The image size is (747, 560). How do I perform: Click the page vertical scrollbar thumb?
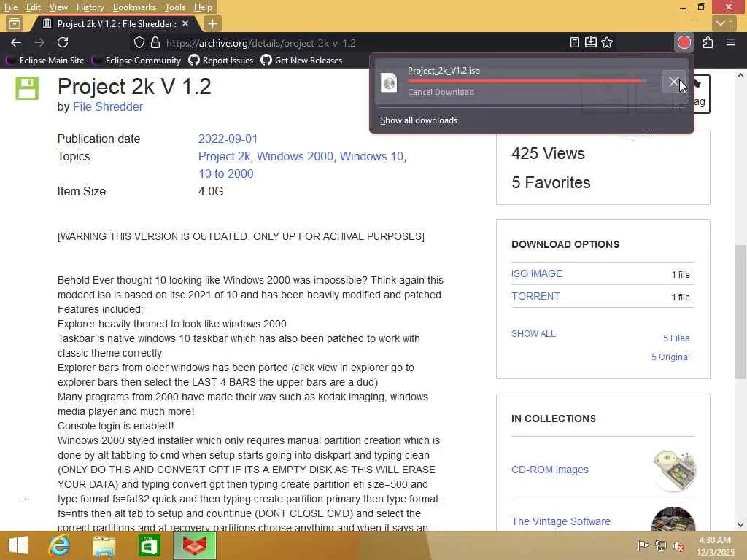(x=741, y=312)
